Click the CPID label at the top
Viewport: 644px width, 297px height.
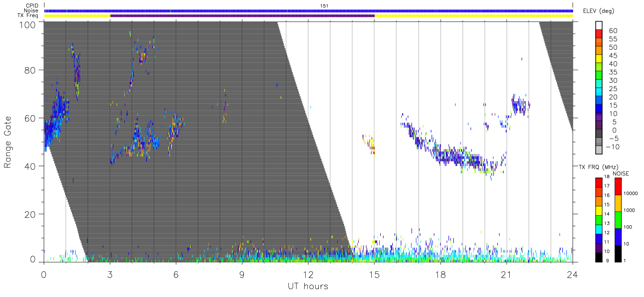(x=31, y=6)
